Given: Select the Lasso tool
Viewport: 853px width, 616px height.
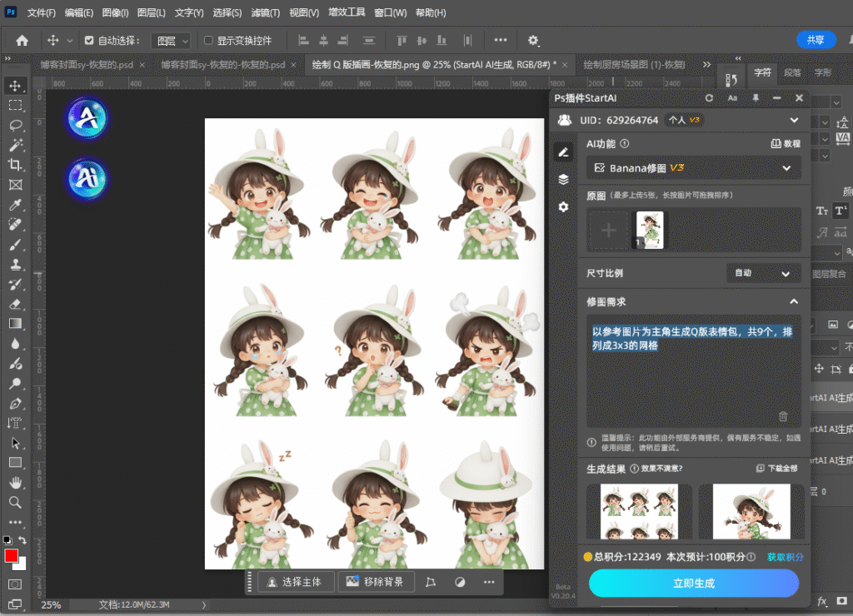Looking at the screenshot, I should tap(15, 125).
